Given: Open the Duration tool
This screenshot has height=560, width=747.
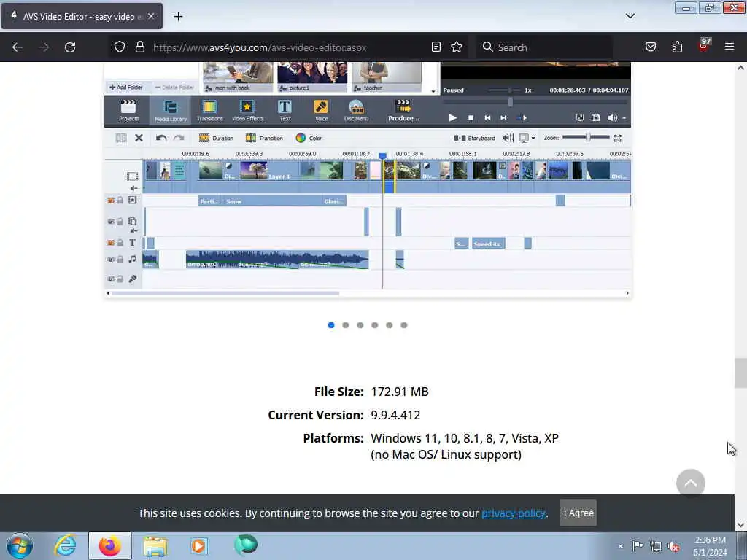Looking at the screenshot, I should pos(216,138).
